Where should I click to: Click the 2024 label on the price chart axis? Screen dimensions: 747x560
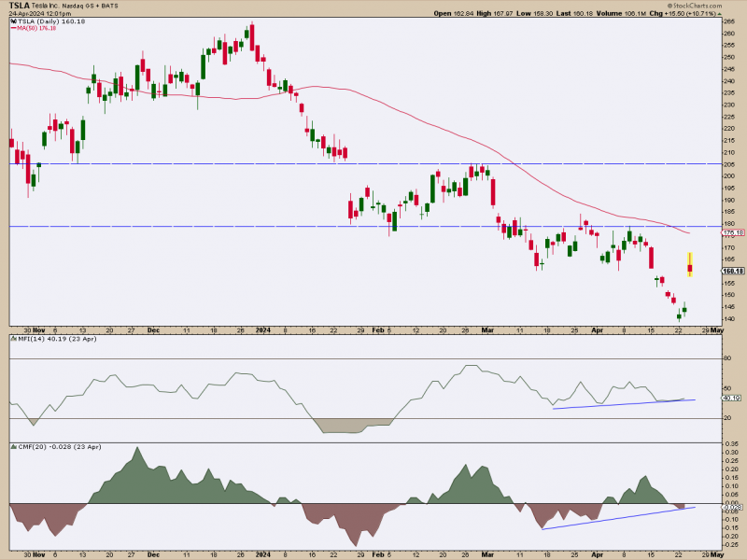263,330
